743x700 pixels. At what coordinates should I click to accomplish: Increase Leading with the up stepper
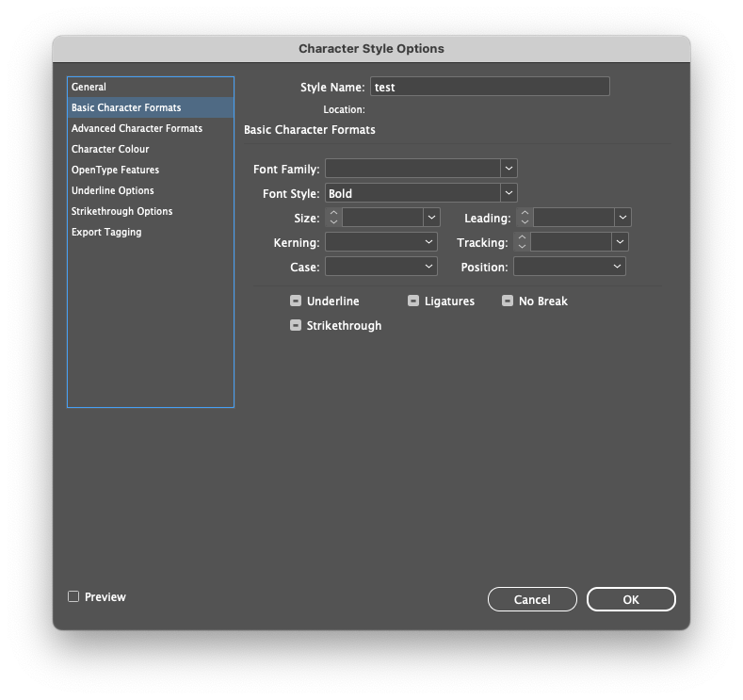pos(525,213)
